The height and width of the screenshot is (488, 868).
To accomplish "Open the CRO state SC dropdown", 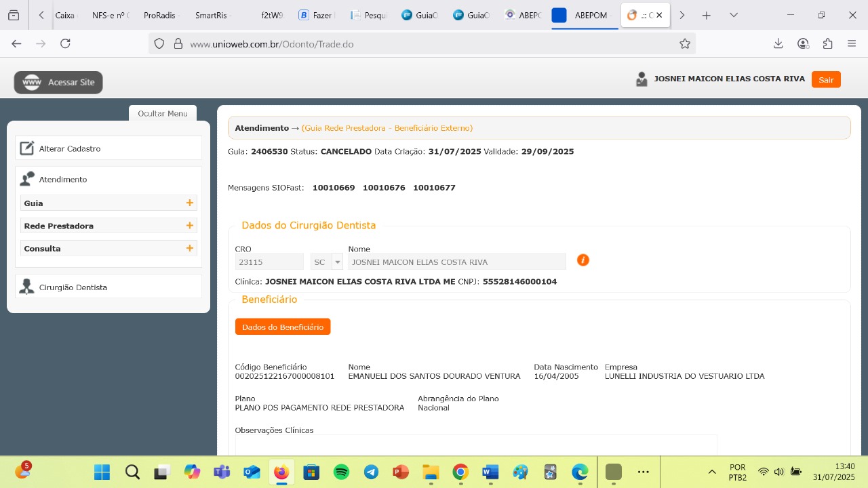I will pyautogui.click(x=337, y=262).
